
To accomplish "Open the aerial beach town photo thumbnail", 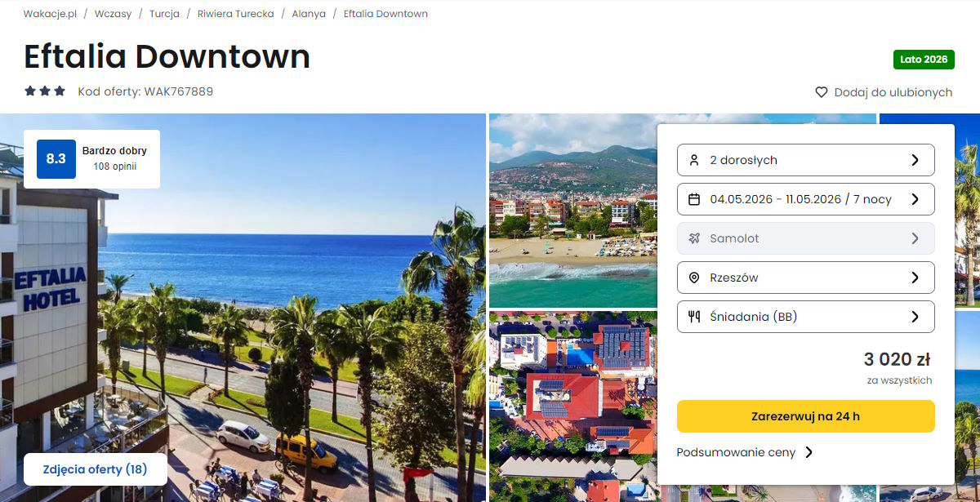I will [x=572, y=210].
